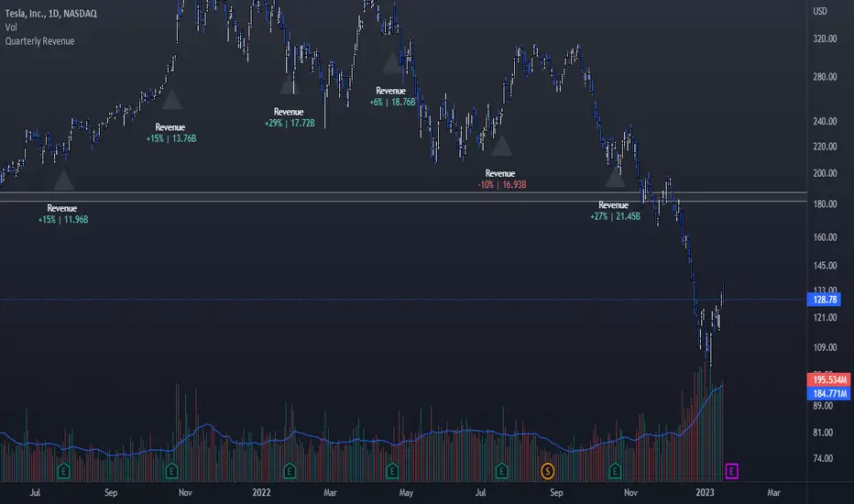
Task: Click the blue 184.771M volume average label
Action: pyautogui.click(x=829, y=393)
